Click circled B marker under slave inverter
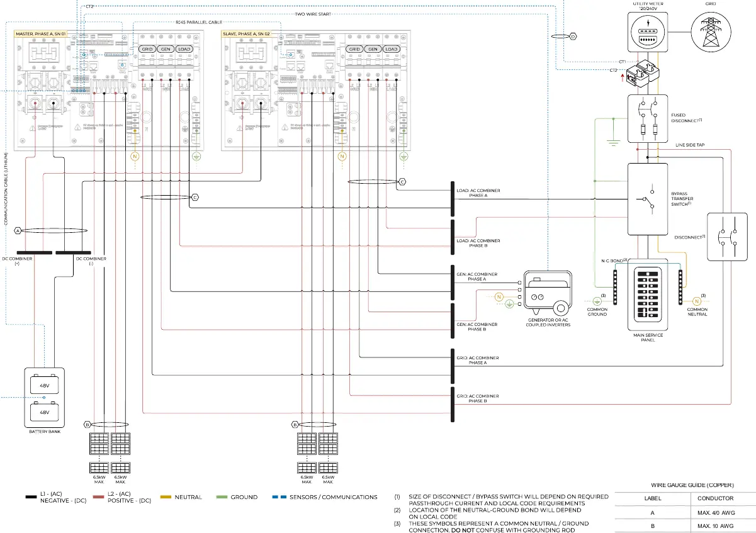 tap(295, 424)
